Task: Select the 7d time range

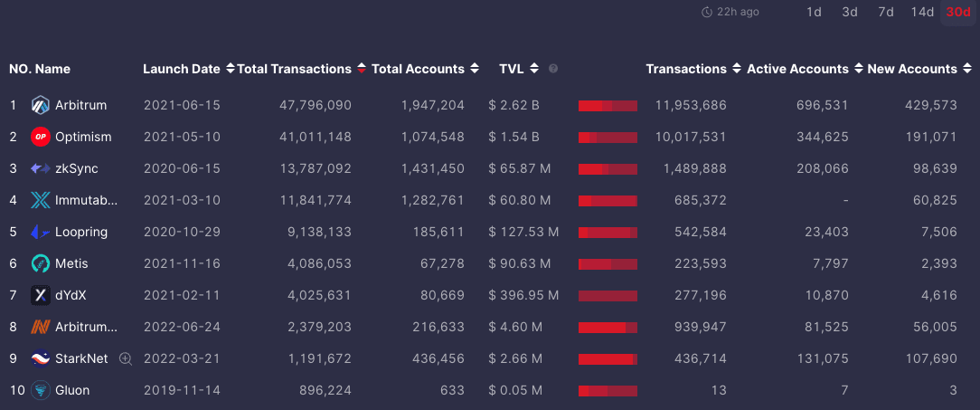Action: 886,12
